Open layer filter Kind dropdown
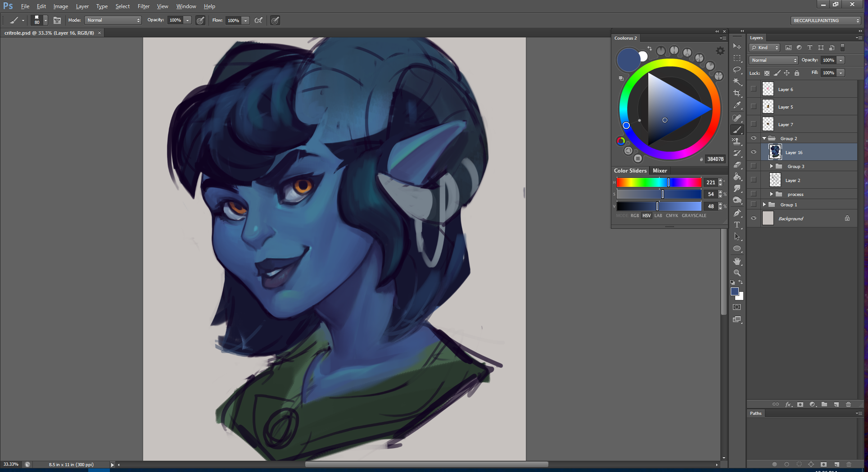The height and width of the screenshot is (472, 868). tap(764, 48)
